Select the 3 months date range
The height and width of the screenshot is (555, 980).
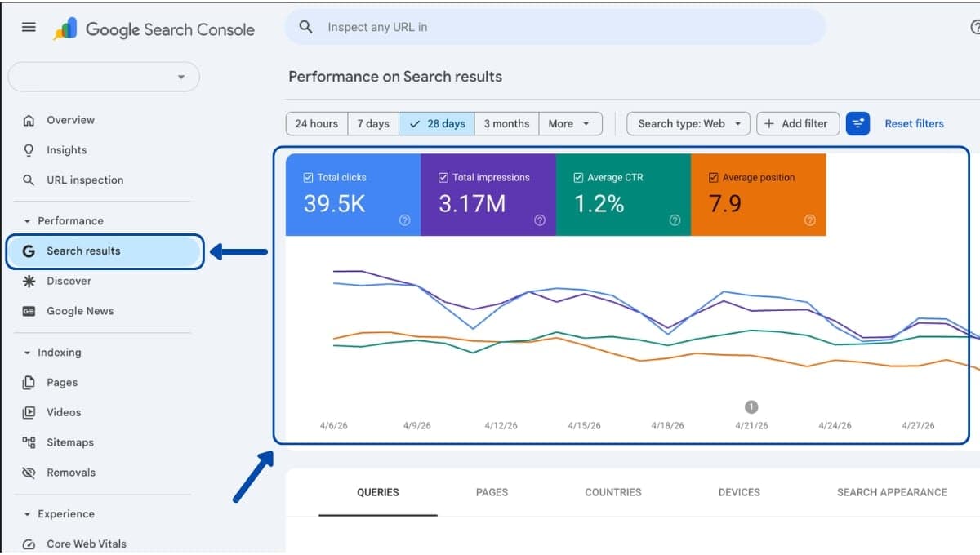click(x=506, y=124)
